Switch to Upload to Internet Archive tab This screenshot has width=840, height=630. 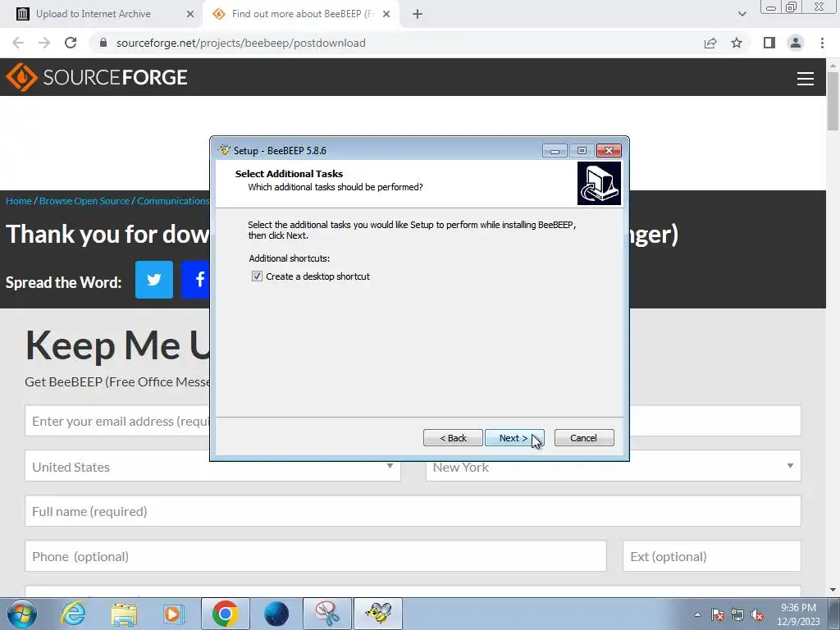(x=102, y=14)
